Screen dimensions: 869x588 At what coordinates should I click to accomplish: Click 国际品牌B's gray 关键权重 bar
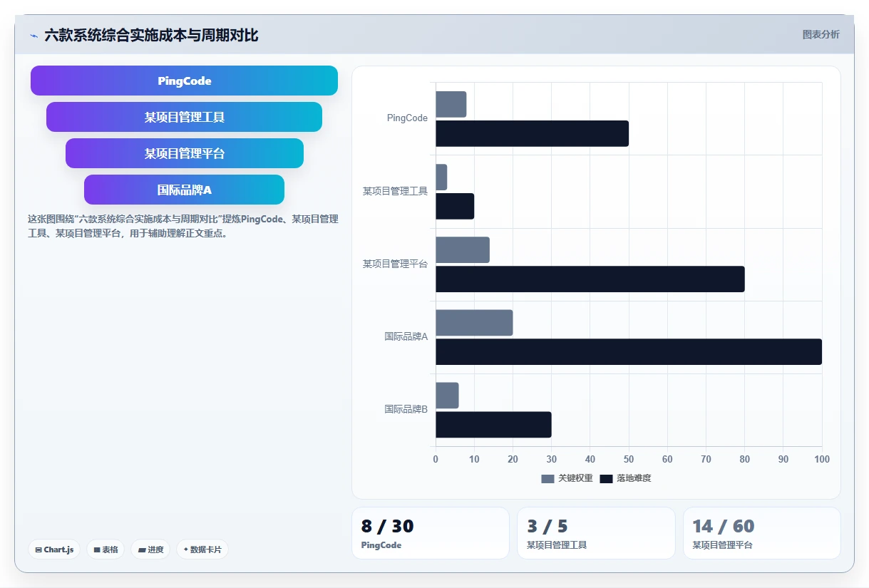447,395
